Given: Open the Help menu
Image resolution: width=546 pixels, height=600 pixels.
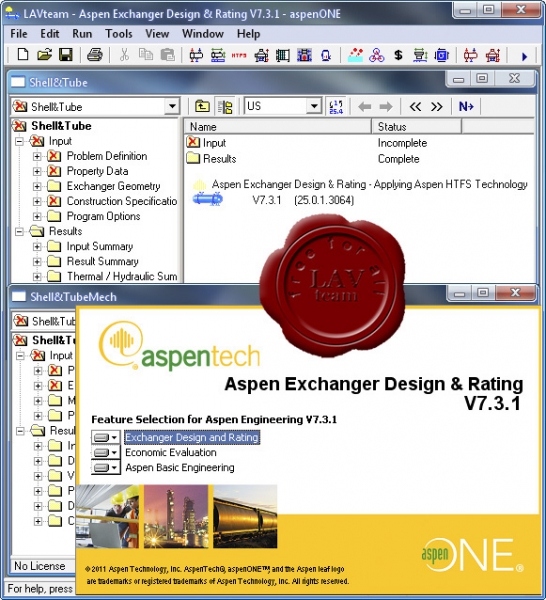Looking at the screenshot, I should pyautogui.click(x=248, y=34).
